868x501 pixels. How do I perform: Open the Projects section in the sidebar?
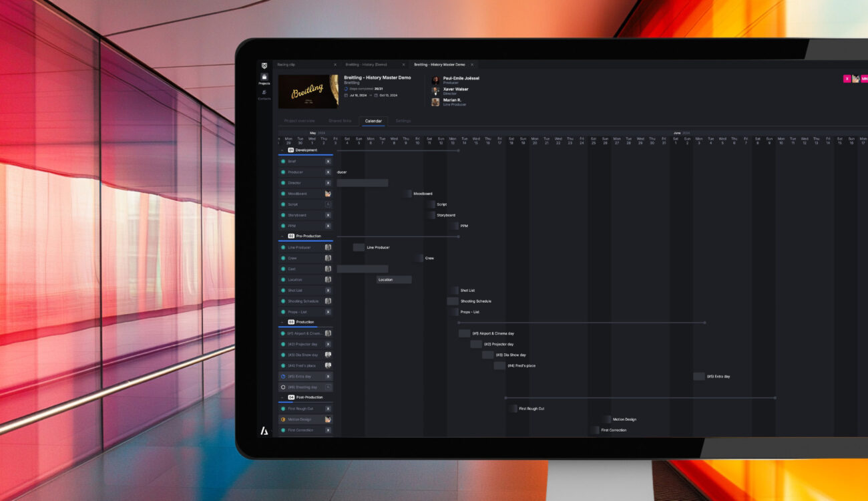click(264, 79)
